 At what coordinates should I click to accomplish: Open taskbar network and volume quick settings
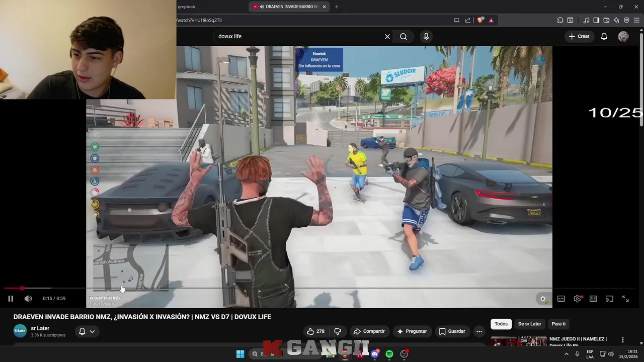[x=606, y=354]
